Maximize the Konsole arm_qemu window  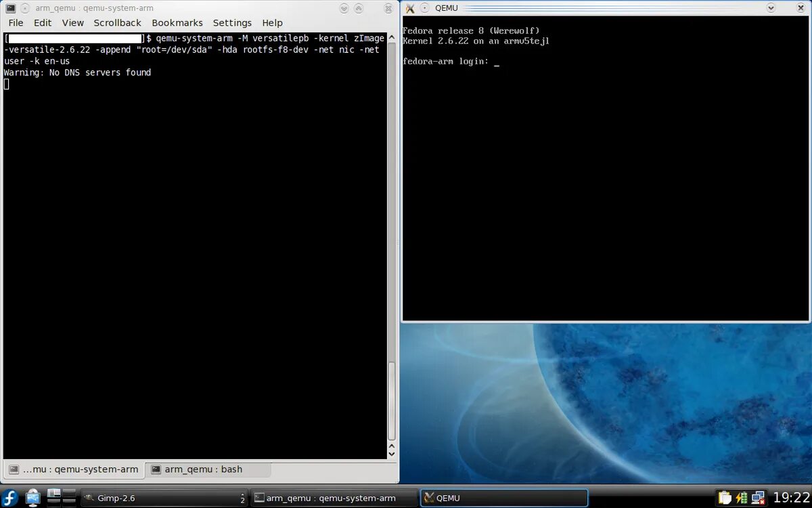click(x=360, y=8)
